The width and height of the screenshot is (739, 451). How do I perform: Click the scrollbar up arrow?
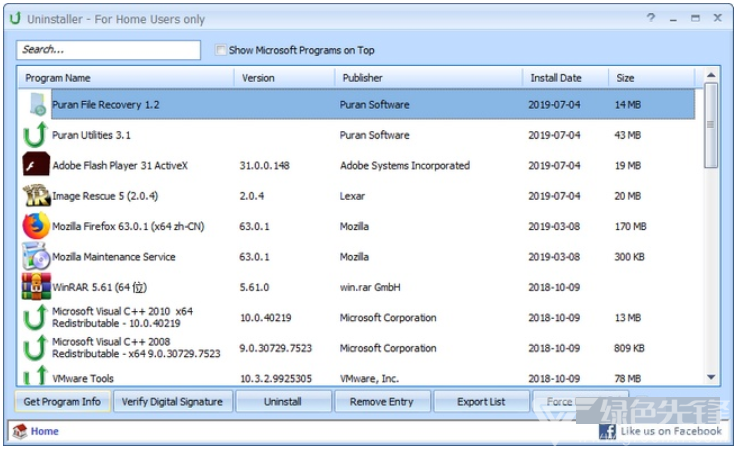point(711,75)
